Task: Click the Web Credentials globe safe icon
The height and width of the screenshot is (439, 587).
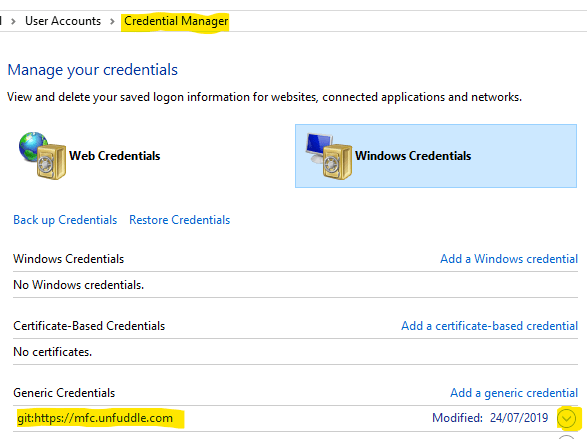Action: [x=42, y=156]
